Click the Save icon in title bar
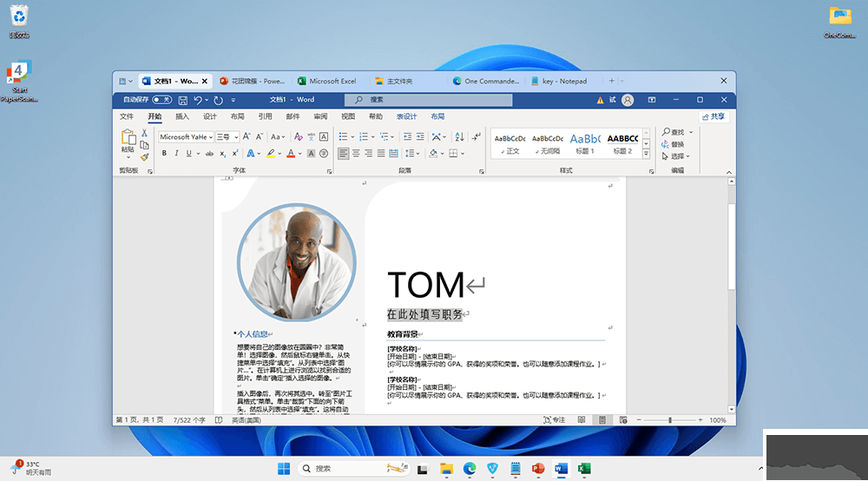Viewport: 868px width, 481px height. point(182,100)
